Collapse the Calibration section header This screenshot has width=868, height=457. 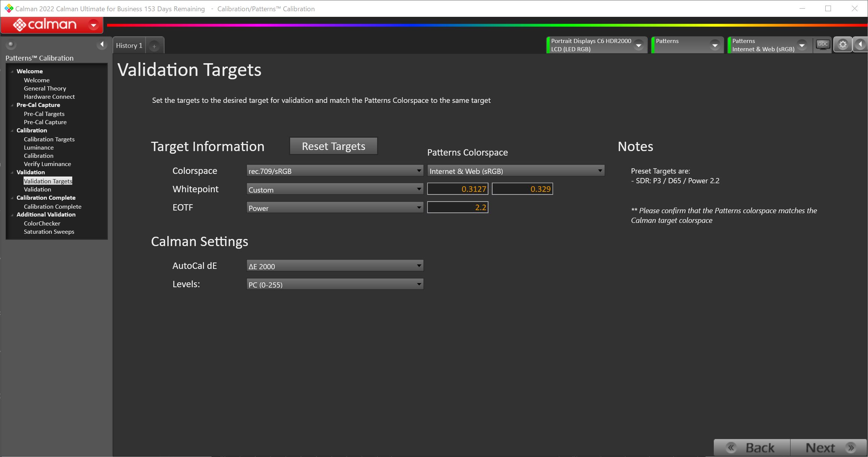pyautogui.click(x=12, y=131)
